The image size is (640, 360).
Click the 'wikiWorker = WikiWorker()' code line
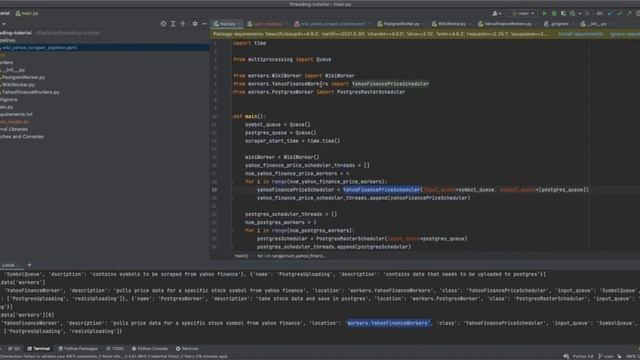(x=282, y=157)
